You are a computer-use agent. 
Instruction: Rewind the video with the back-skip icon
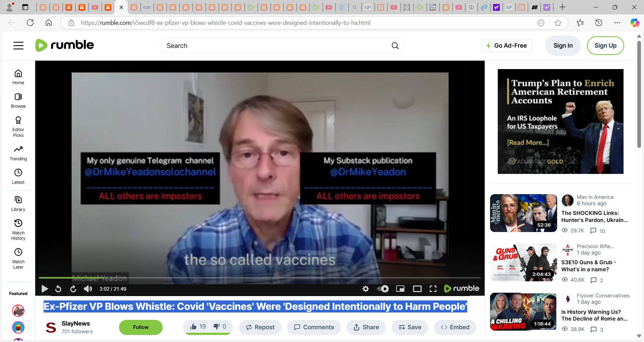pyautogui.click(x=58, y=289)
